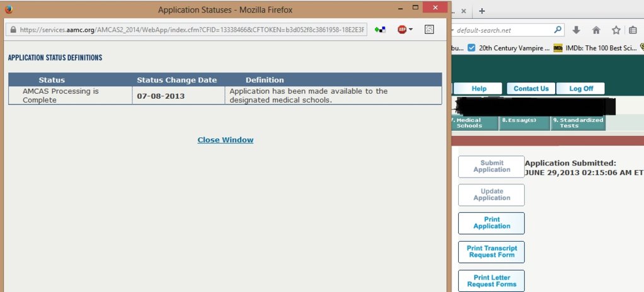Open the Standardized Tests tab
The height and width of the screenshot is (292, 644).
point(578,123)
